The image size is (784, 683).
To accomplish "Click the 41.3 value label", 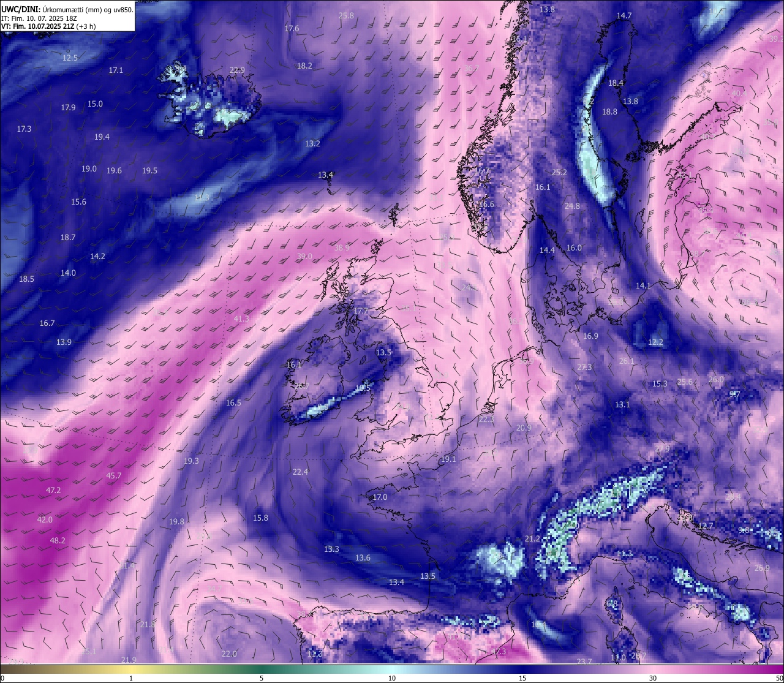I will coord(241,319).
